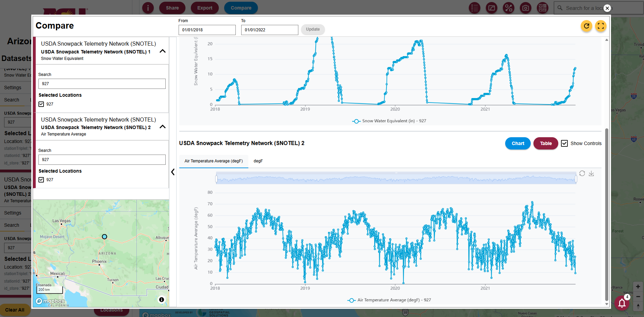The image size is (644, 317).
Task: Click the red info icon in top toolbar
Action: click(148, 8)
